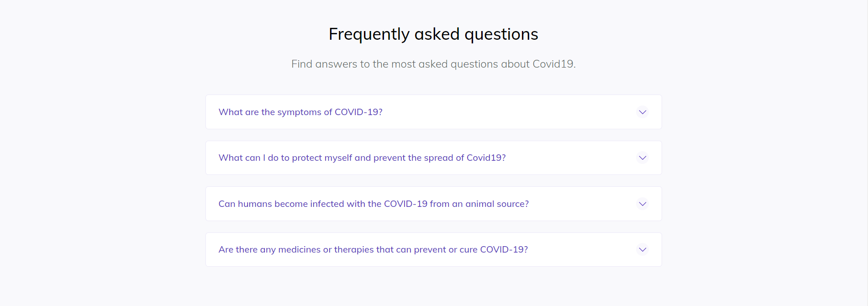Click the word 'Frequently' in the page title
The height and width of the screenshot is (306, 868).
coord(369,35)
